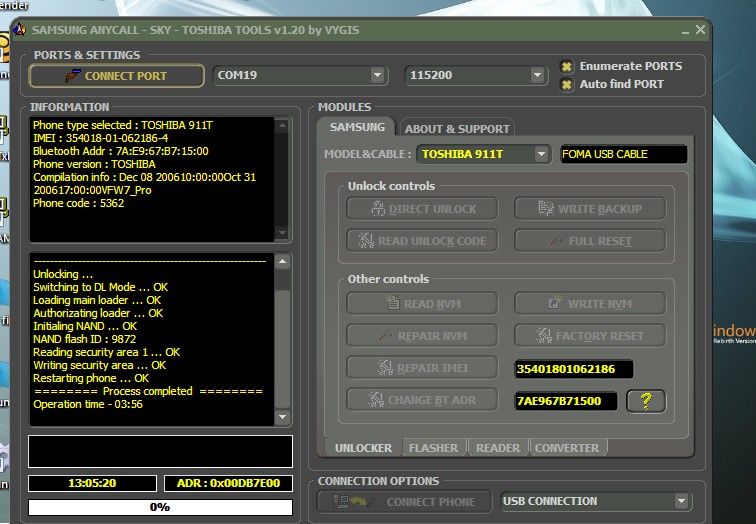756x524 pixels.
Task: Click the 13:05:20 time box
Action: pos(92,483)
